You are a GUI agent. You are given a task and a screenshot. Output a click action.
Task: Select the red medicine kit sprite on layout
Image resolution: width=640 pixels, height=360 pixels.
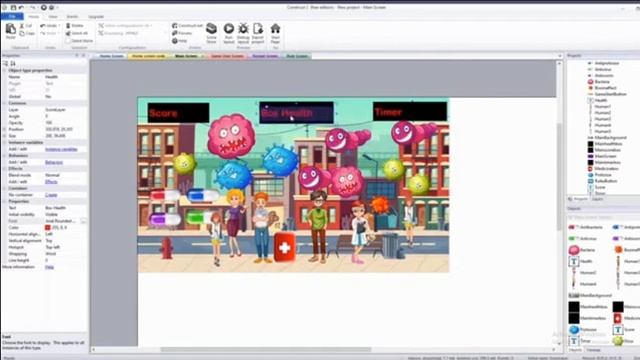pos(284,247)
